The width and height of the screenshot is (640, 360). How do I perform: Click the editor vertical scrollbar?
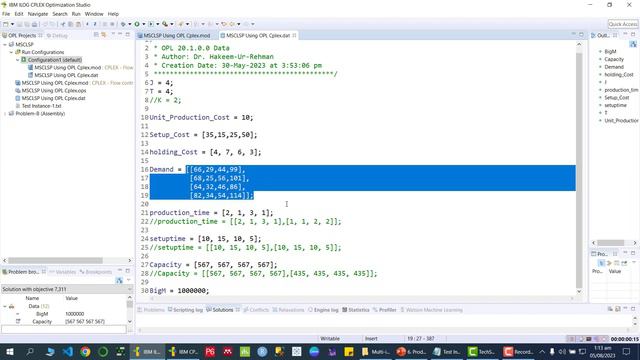(579, 170)
